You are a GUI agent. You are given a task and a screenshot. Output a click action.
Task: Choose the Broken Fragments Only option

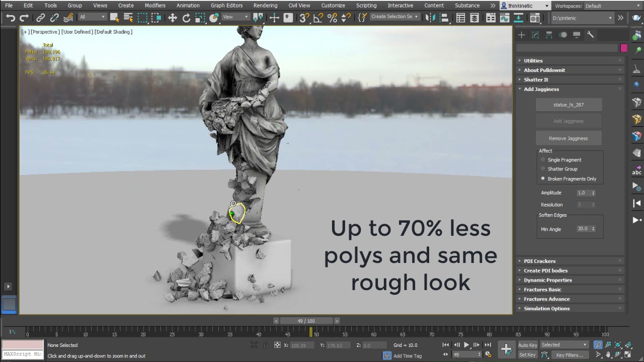tap(543, 178)
